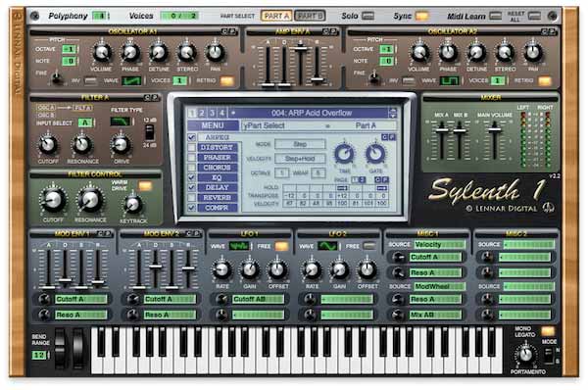Select the COMPR effect tab
Viewport: 588px width, 390px height.
click(x=218, y=208)
